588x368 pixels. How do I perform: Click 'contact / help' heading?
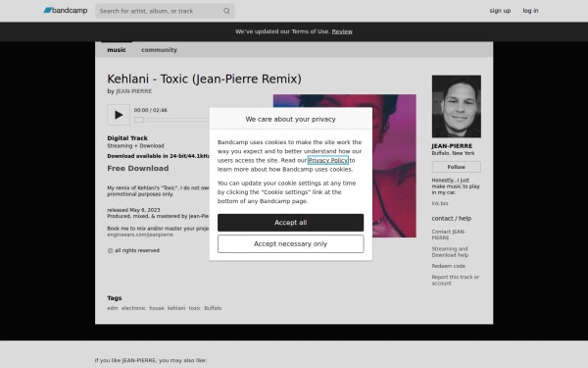pos(452,218)
